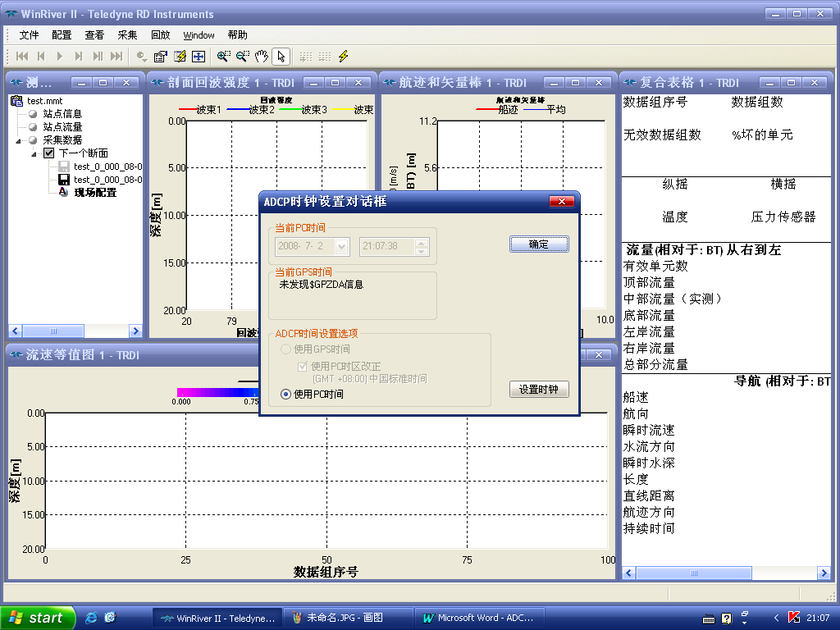Open the 配置 menu
Viewport: 840px width, 630px height.
pyautogui.click(x=61, y=34)
